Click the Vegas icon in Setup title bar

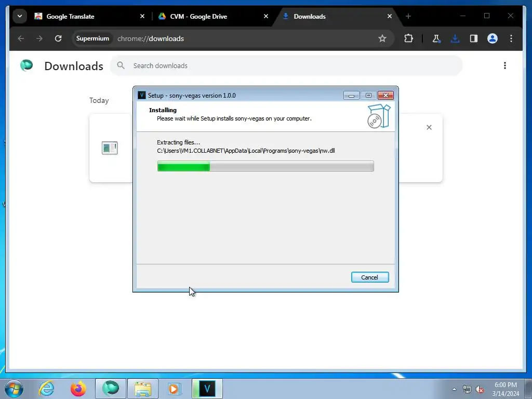[142, 96]
